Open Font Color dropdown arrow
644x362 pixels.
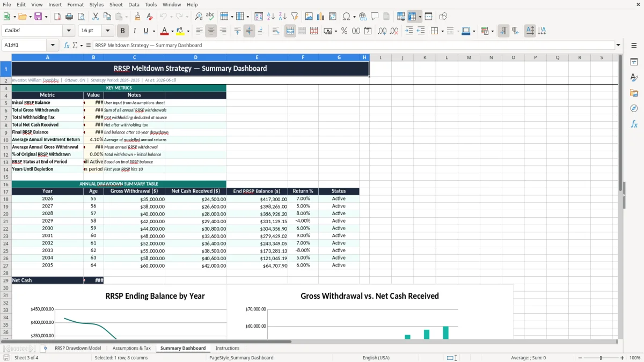[172, 31]
